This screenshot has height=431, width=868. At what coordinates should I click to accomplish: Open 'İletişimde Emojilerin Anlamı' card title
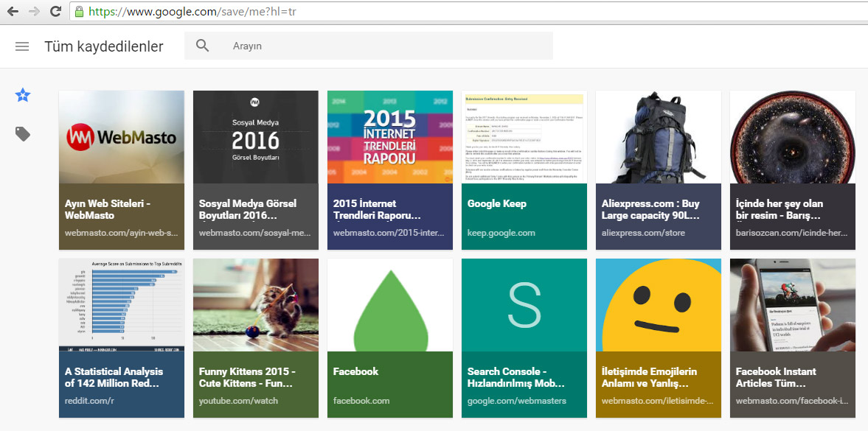click(x=649, y=377)
